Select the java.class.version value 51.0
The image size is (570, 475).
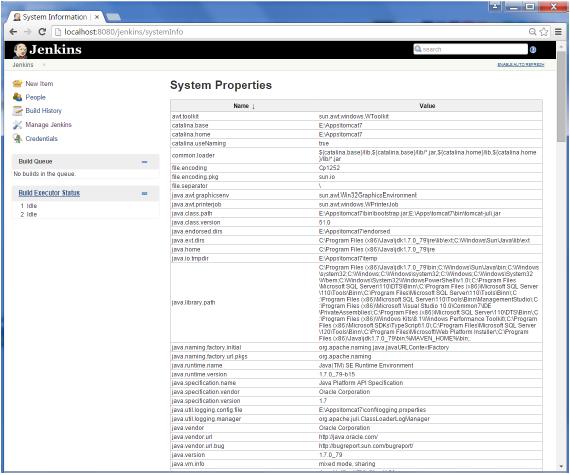[324, 222]
